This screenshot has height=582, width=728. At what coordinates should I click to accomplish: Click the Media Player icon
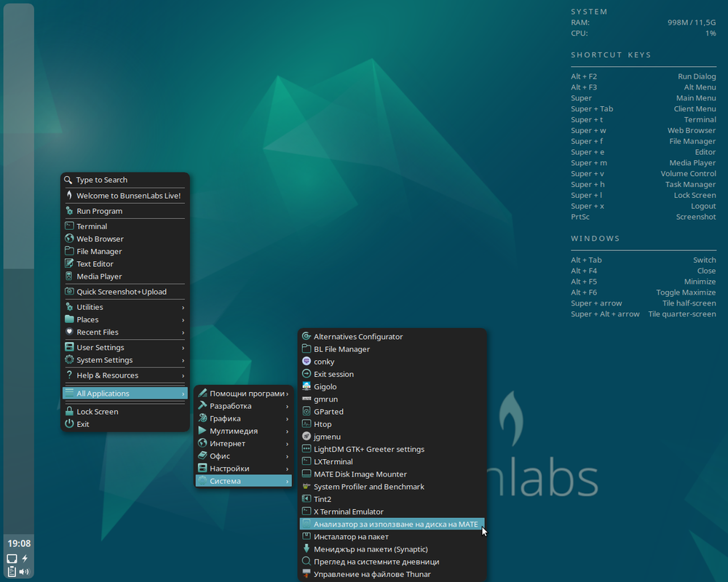click(x=69, y=276)
